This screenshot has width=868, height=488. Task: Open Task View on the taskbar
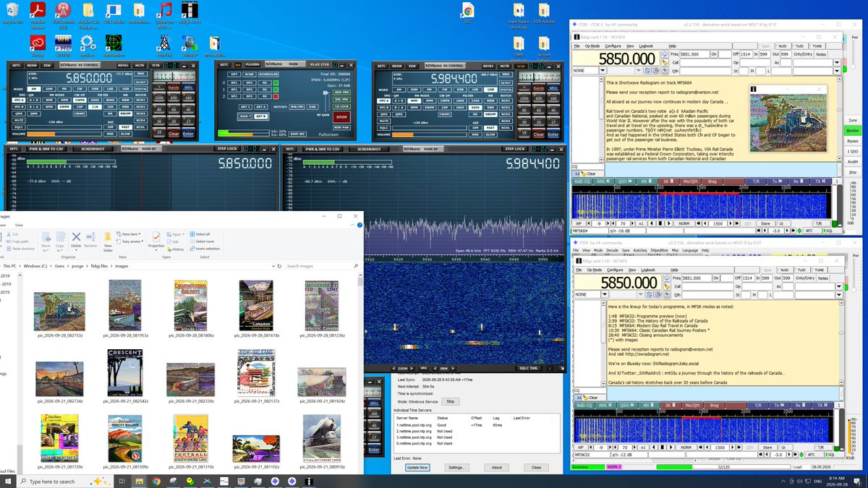click(123, 481)
